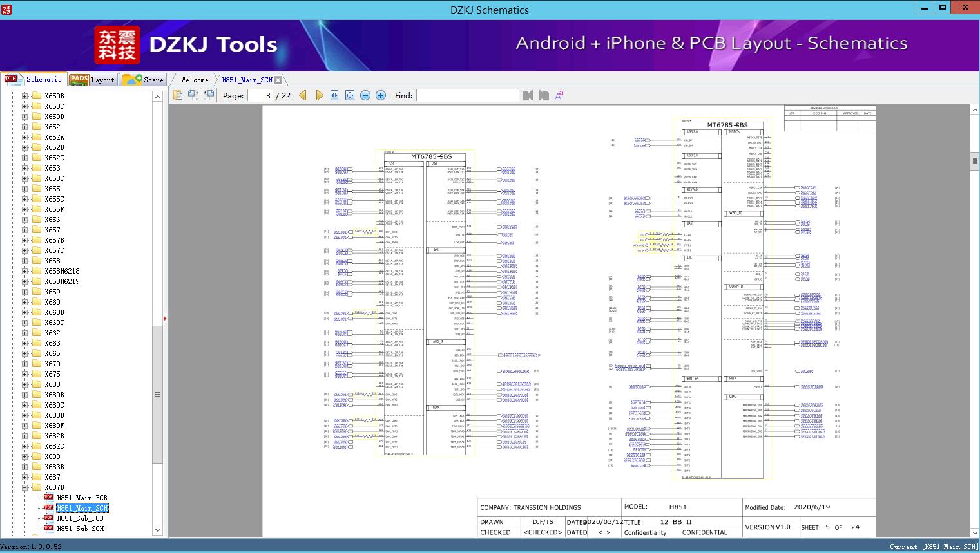
Task: Click PDF icon of H851_Sub_PCB
Action: pos(48,518)
